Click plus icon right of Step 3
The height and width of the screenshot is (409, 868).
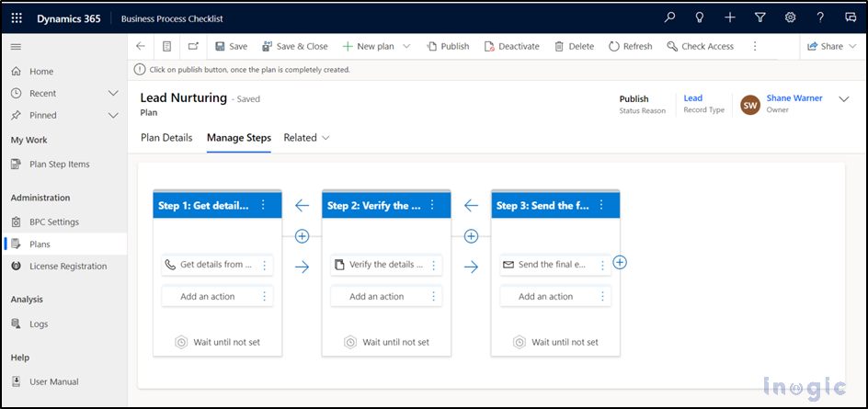pyautogui.click(x=620, y=262)
